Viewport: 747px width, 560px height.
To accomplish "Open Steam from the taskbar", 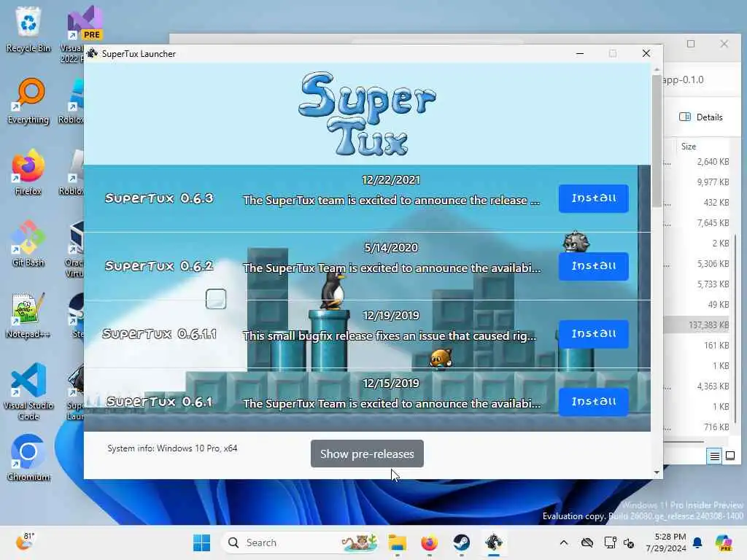I will tap(461, 542).
